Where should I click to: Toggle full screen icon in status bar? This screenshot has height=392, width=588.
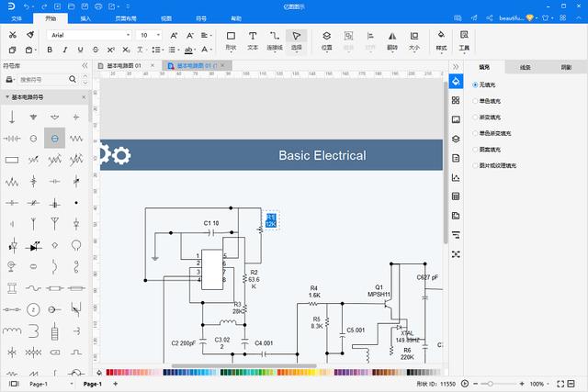(x=560, y=384)
